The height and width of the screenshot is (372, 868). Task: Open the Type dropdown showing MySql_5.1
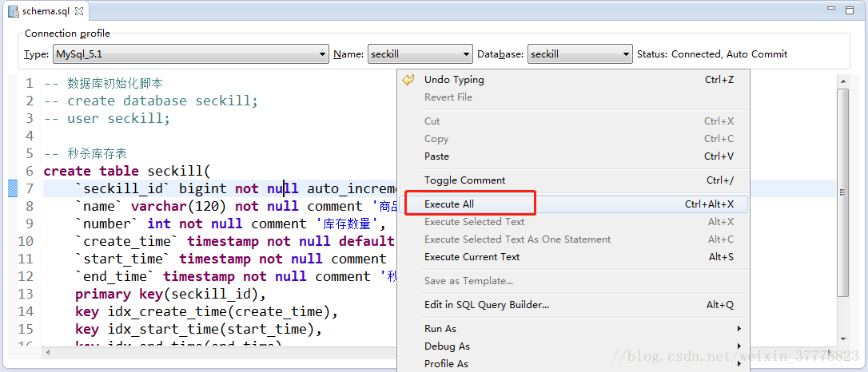pos(191,54)
